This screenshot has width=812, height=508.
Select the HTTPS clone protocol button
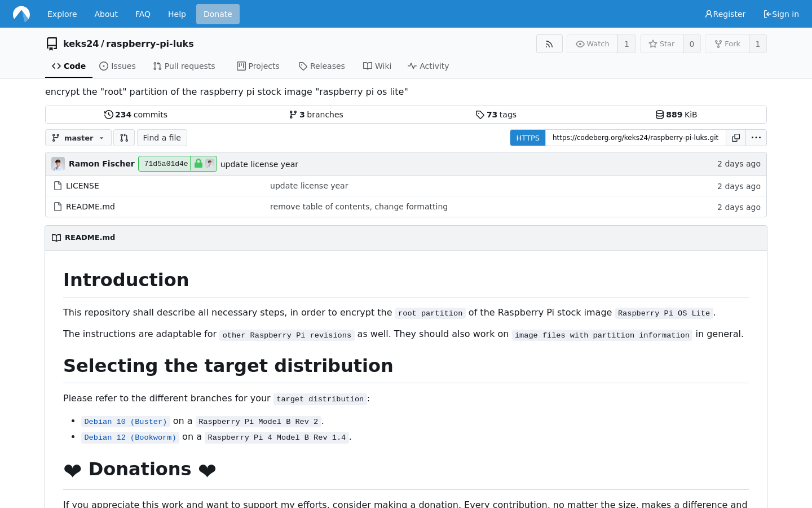tap(528, 138)
